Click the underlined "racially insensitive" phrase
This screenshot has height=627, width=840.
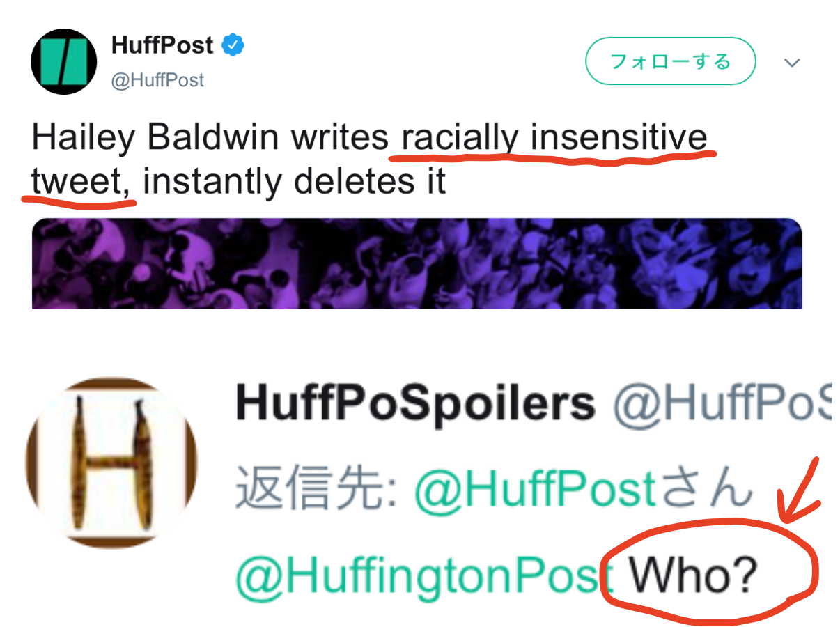tap(554, 138)
